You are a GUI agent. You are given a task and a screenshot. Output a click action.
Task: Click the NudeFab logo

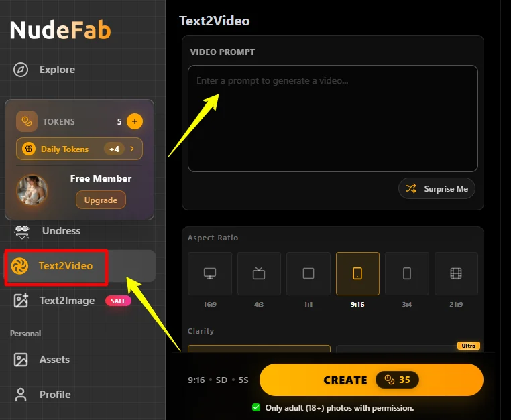click(60, 30)
